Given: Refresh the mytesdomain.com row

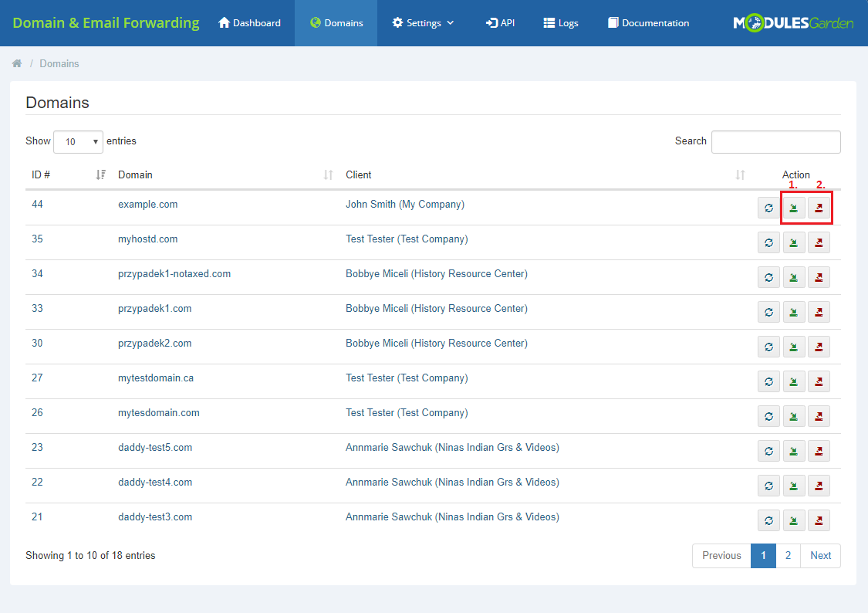Looking at the screenshot, I should point(769,416).
